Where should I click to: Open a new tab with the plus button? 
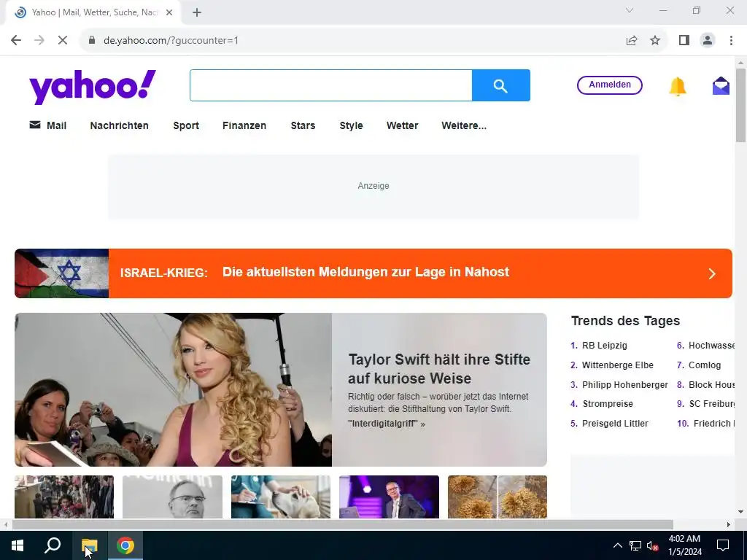coord(197,12)
